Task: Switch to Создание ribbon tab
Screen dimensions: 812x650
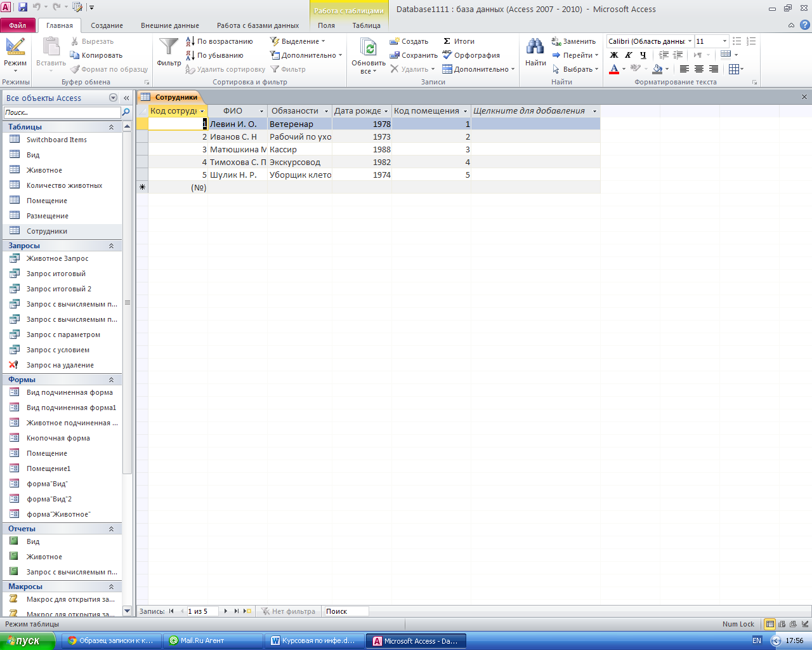Action: tap(107, 25)
